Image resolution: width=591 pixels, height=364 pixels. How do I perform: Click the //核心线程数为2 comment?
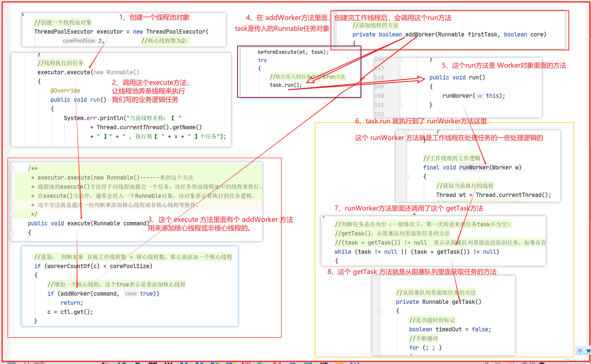pyautogui.click(x=164, y=41)
